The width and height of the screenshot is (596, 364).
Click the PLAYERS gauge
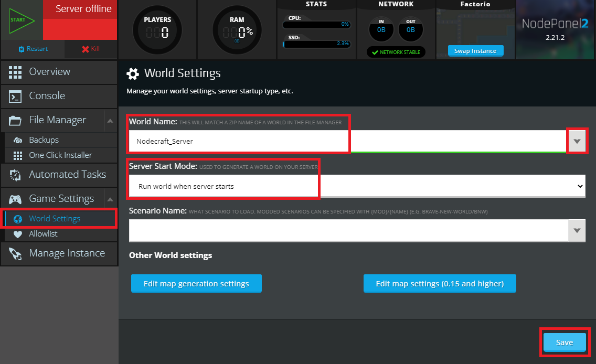tap(157, 30)
